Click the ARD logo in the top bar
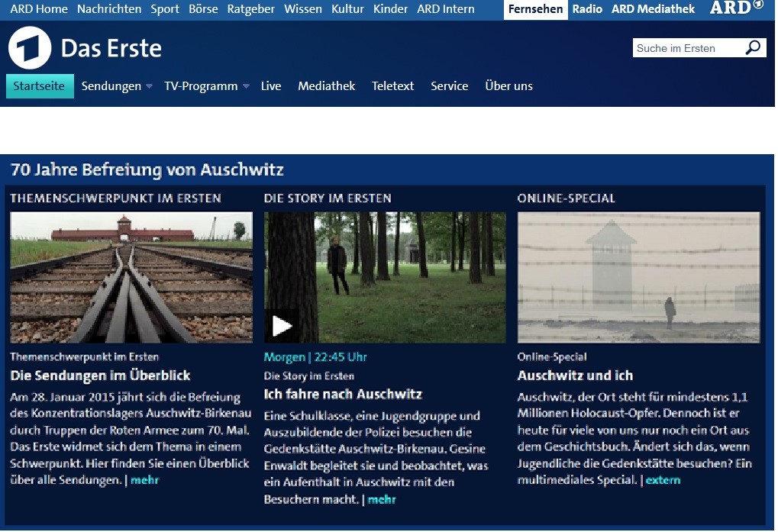This screenshot has height=532, width=778. (x=736, y=8)
